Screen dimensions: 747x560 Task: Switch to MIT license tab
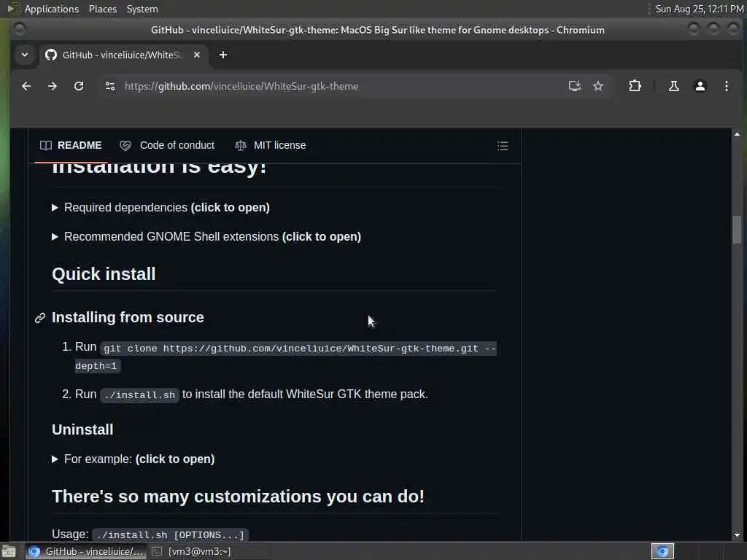pos(270,145)
